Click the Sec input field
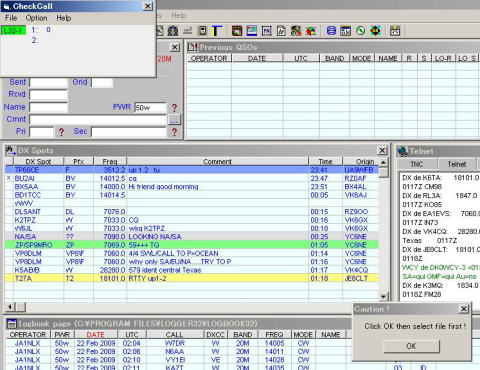480x370 pixels. click(129, 132)
